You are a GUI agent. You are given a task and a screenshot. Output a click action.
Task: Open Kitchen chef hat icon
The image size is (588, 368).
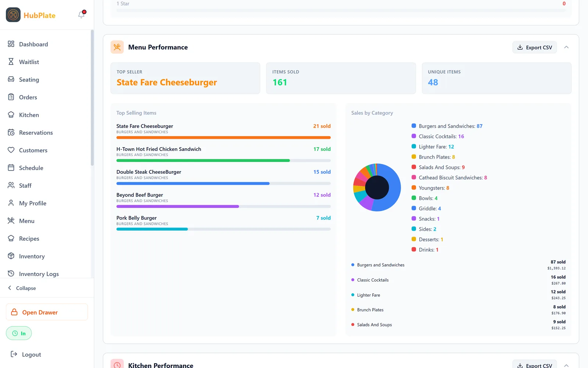(11, 115)
